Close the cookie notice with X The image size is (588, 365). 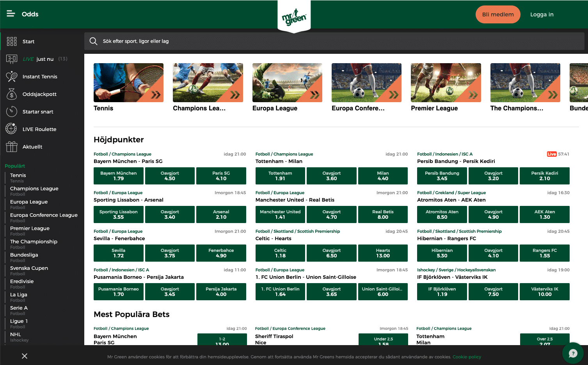[x=25, y=356]
